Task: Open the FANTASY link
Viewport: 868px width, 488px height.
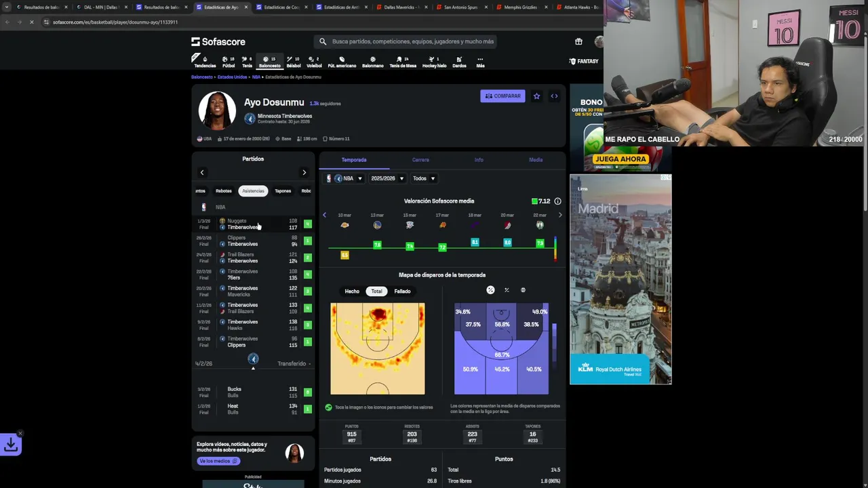Action: 584,61
